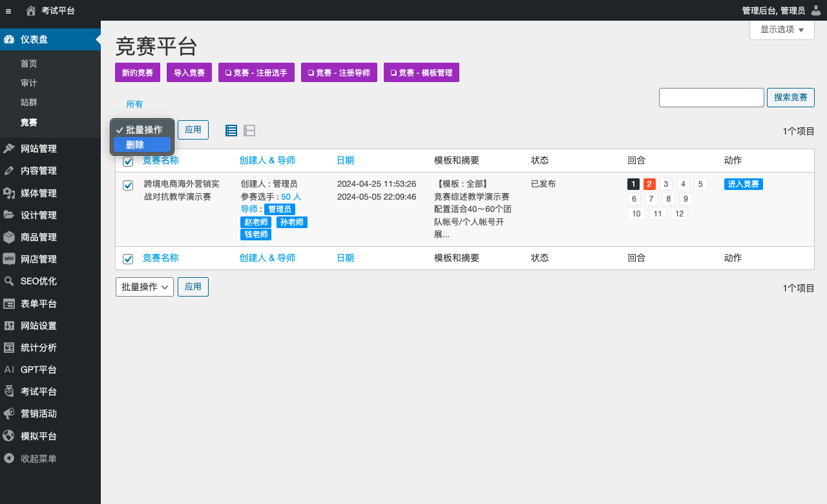This screenshot has height=504, width=827.
Task: Open the bottom 批量操作 dropdown
Action: [x=145, y=287]
